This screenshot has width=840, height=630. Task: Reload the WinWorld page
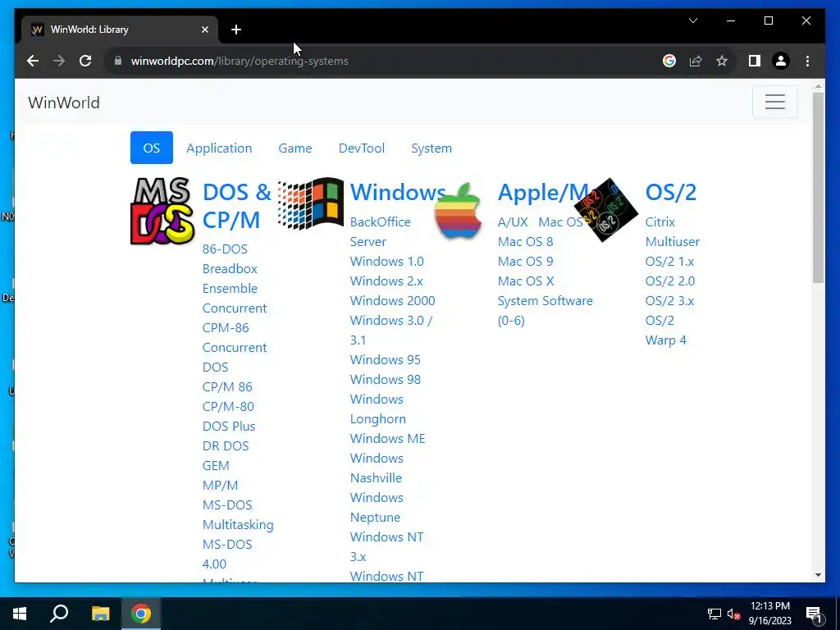coord(85,61)
